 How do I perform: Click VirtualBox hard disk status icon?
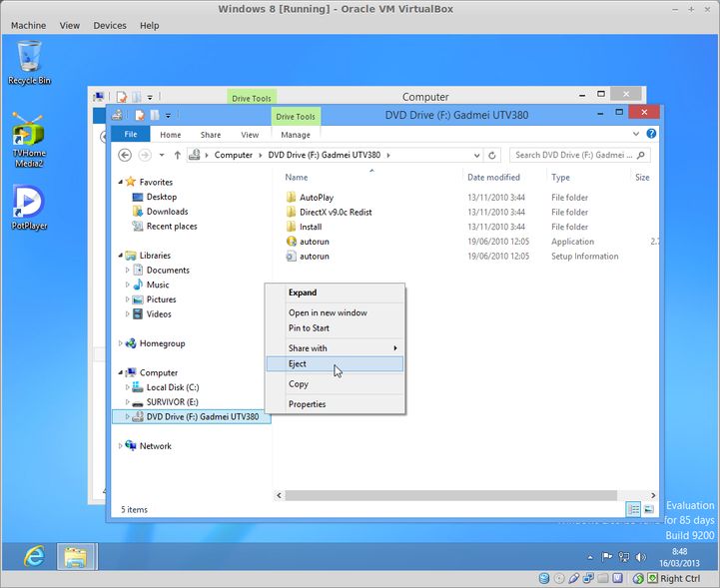[x=543, y=578]
